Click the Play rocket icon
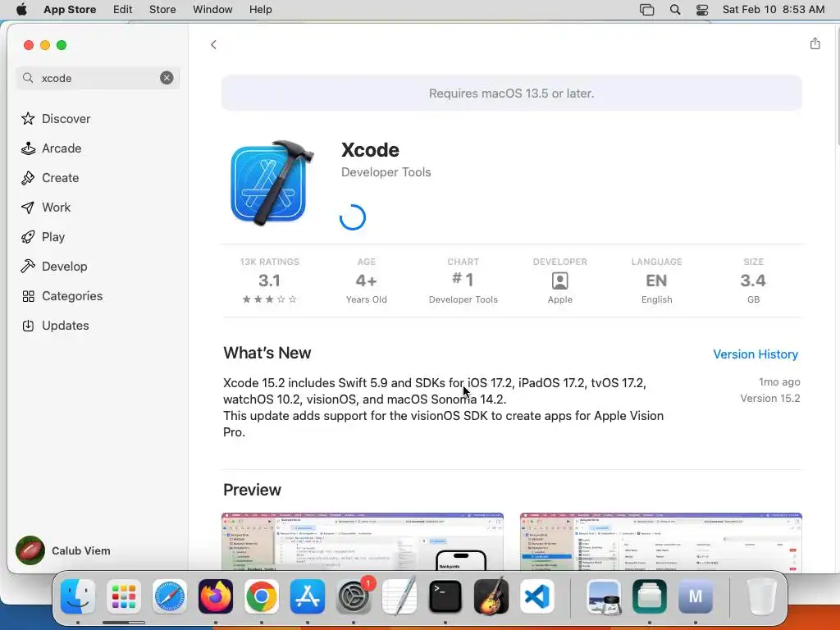Viewport: 840px width, 630px height. click(x=28, y=237)
